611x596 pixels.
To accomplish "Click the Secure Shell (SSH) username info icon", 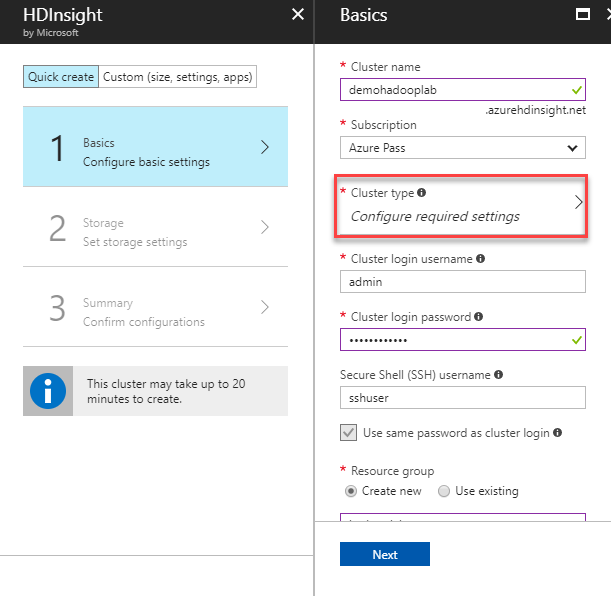I will 498,375.
